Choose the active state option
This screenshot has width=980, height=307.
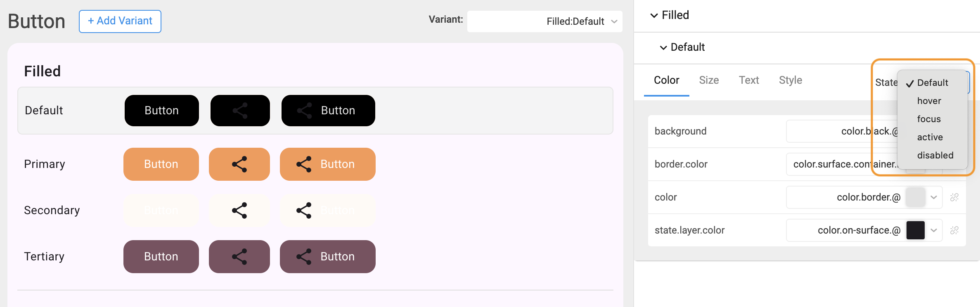click(x=930, y=137)
